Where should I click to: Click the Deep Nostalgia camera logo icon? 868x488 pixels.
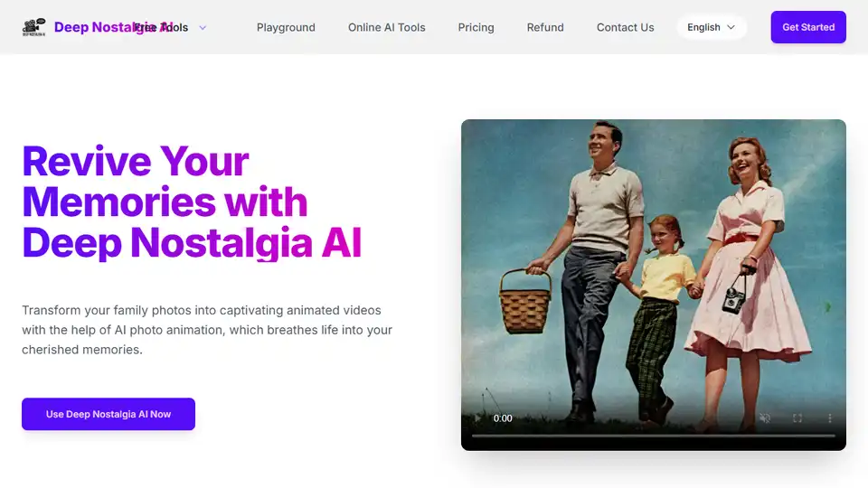click(x=33, y=27)
